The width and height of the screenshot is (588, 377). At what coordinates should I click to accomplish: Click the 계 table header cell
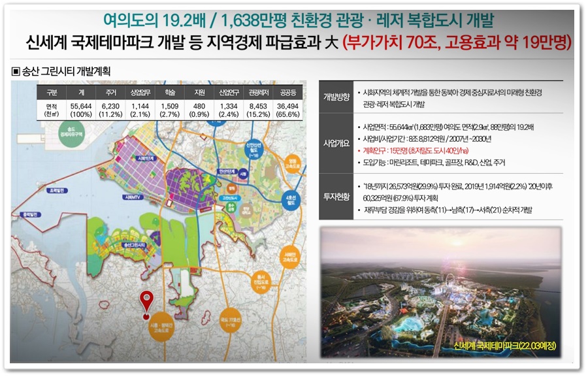pyautogui.click(x=82, y=92)
